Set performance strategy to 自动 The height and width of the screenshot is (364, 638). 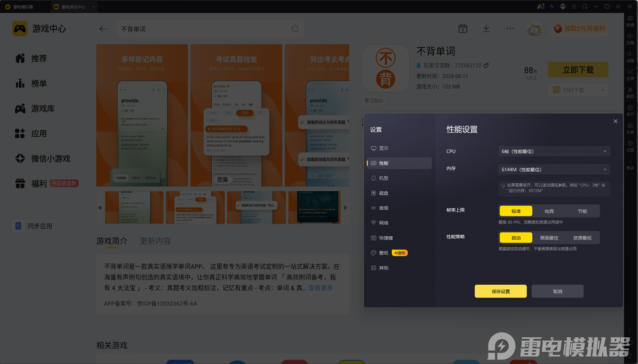click(x=516, y=238)
